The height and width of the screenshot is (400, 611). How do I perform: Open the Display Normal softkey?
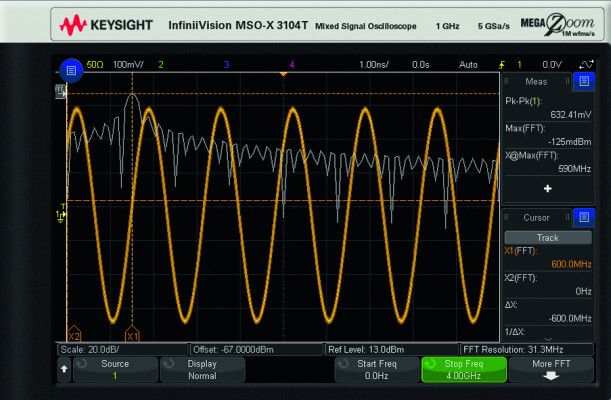[x=202, y=369]
